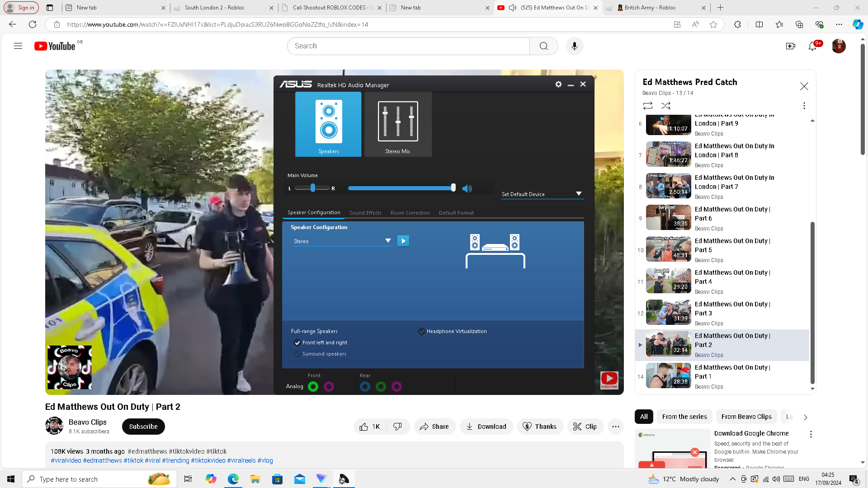Click YouTube voice search microphone
868x488 pixels.
(574, 46)
